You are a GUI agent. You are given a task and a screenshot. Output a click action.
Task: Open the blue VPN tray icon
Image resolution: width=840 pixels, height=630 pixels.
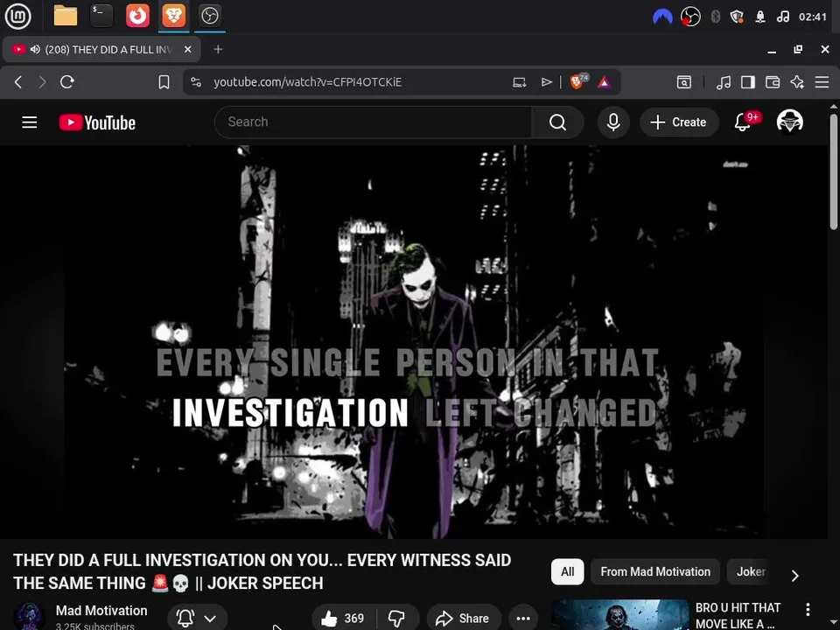click(x=662, y=17)
